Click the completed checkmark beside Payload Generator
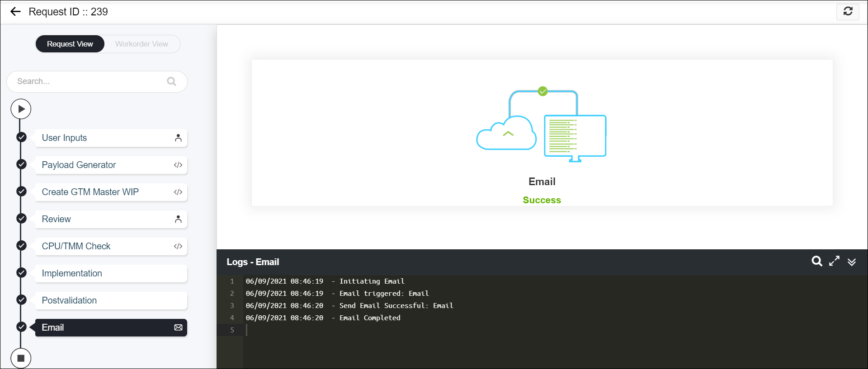 [x=21, y=164]
